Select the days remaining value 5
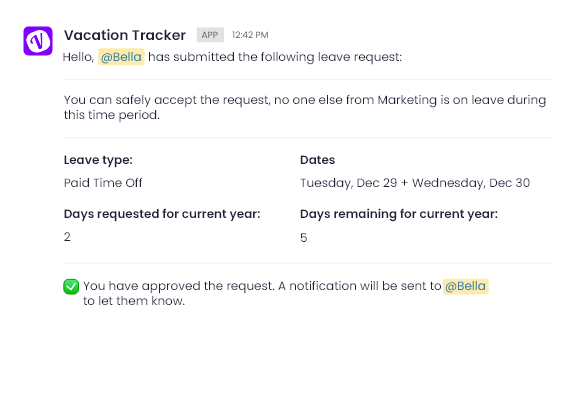 (304, 238)
